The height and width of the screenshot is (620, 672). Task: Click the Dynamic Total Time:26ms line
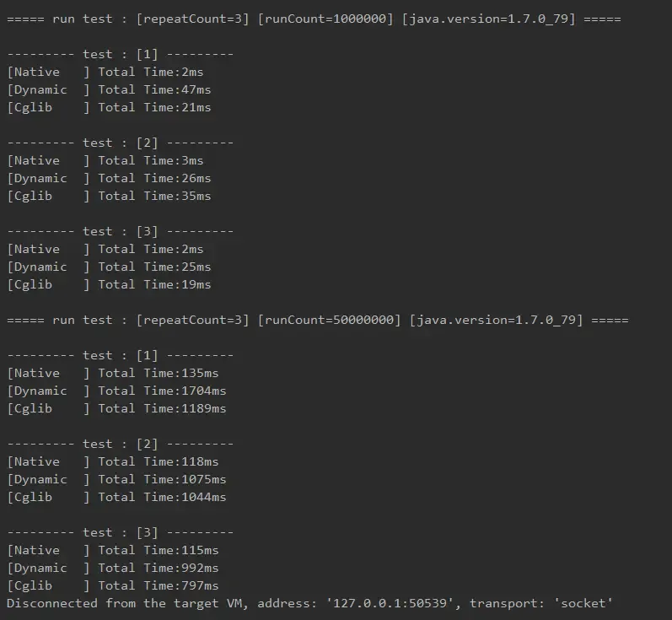(x=110, y=178)
